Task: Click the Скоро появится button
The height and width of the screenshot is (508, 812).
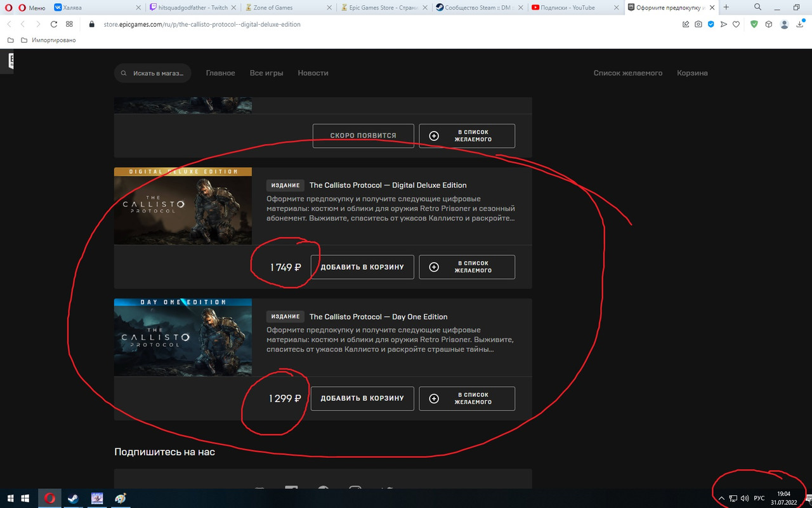Action: pos(363,136)
